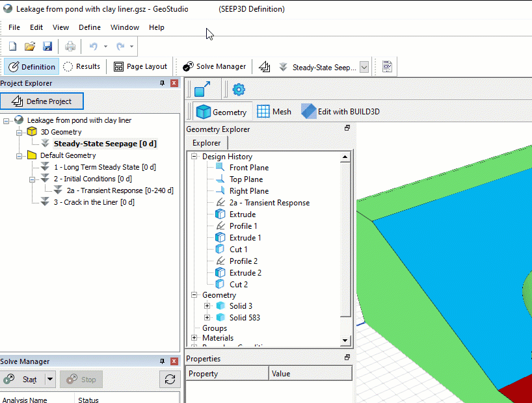Click the report document icon
The width and height of the screenshot is (532, 403).
(387, 66)
